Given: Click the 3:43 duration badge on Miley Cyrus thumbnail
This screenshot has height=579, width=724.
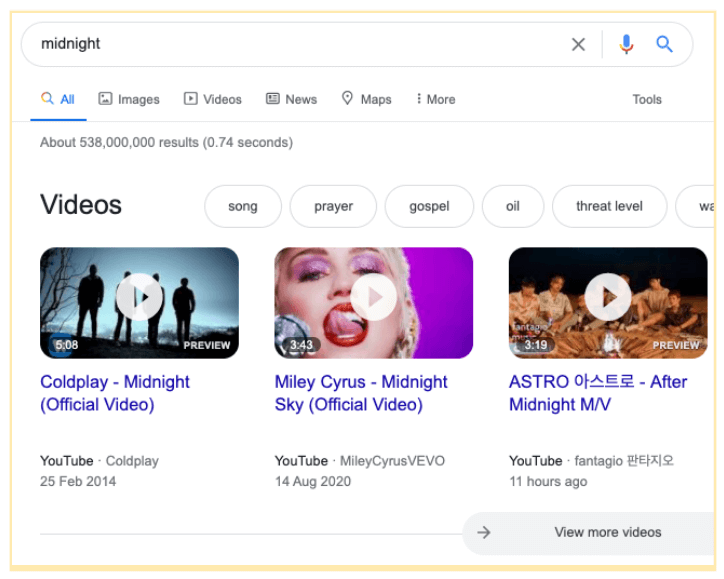Looking at the screenshot, I should click(301, 345).
